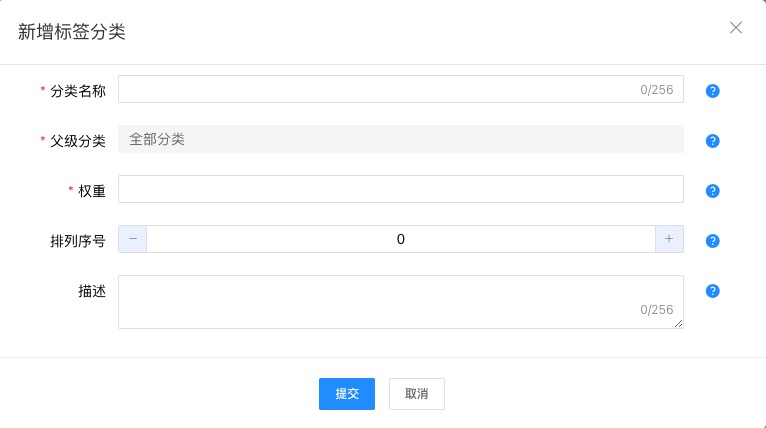The width and height of the screenshot is (766, 428).
Task: Click help icon beside 分类名称 field
Action: [x=713, y=91]
